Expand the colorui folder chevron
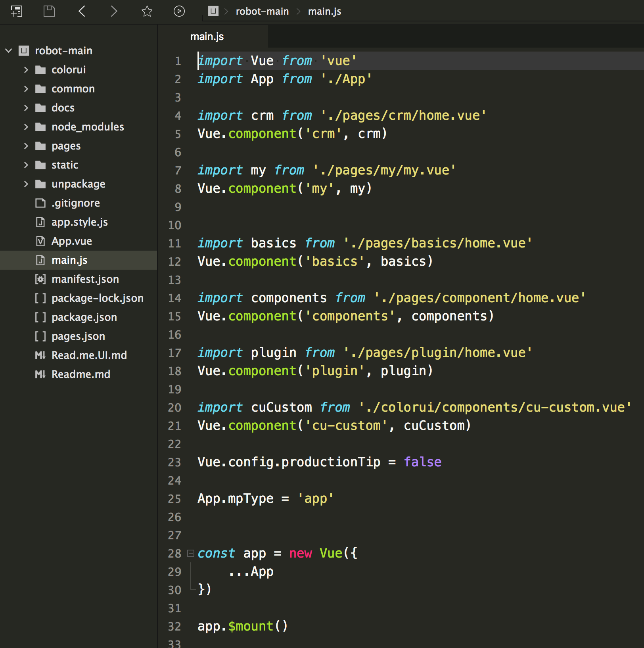Viewport: 644px width, 648px height. click(26, 70)
